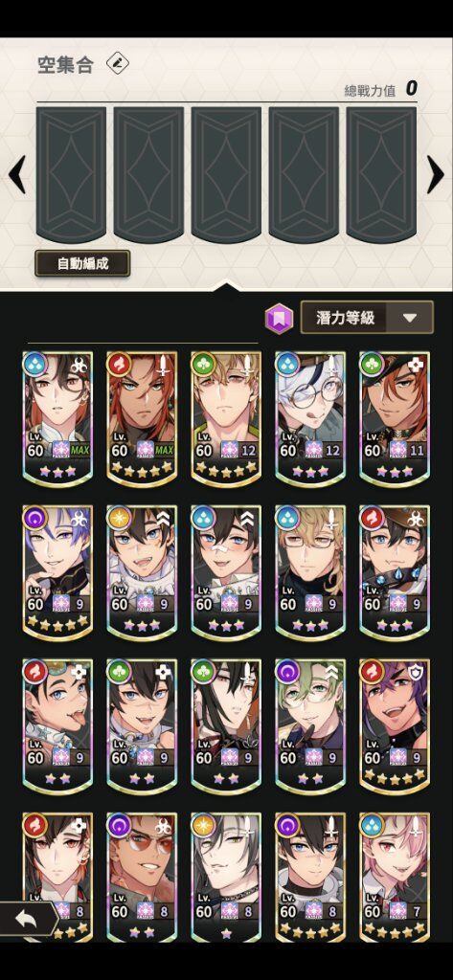Select the middle empty team slot
Viewport: 453px width, 980px height.
226,174
